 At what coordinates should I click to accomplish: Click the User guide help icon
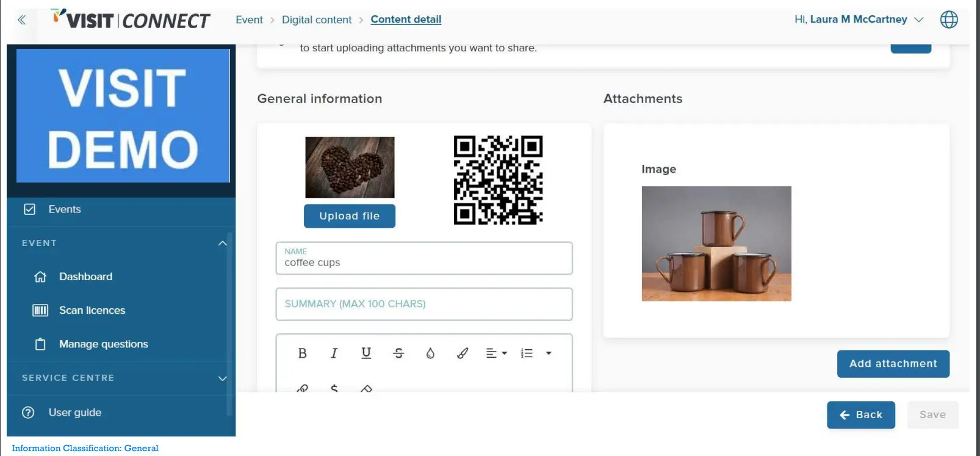(x=28, y=413)
